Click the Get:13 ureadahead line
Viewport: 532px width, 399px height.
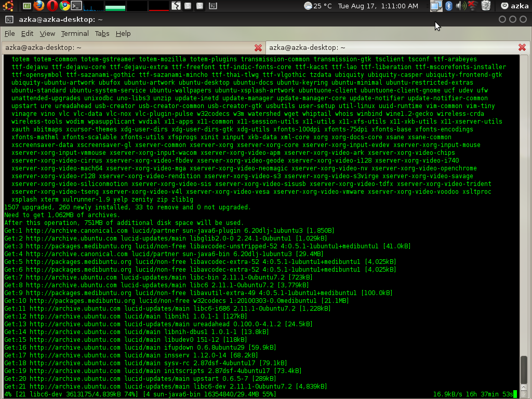[x=158, y=324]
